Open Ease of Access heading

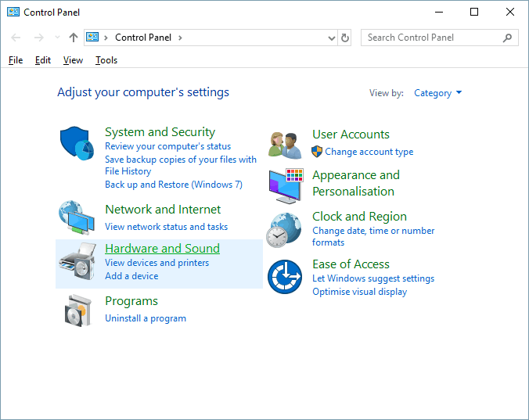(351, 264)
